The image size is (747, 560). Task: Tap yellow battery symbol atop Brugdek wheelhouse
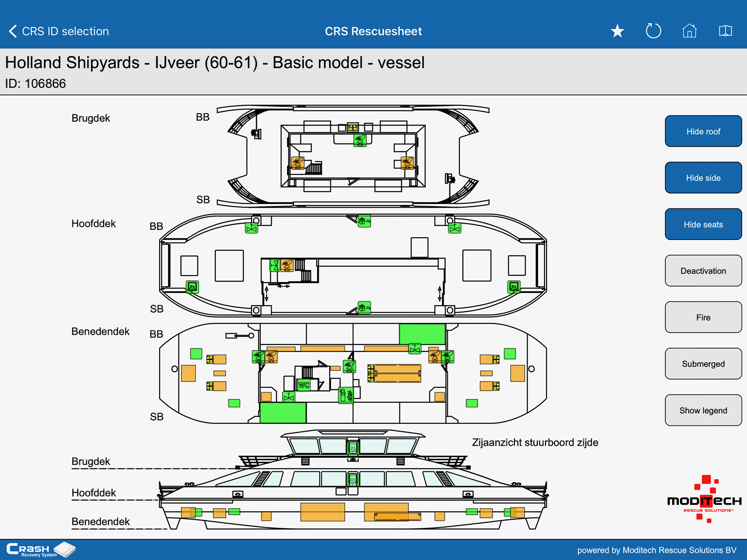tap(353, 128)
